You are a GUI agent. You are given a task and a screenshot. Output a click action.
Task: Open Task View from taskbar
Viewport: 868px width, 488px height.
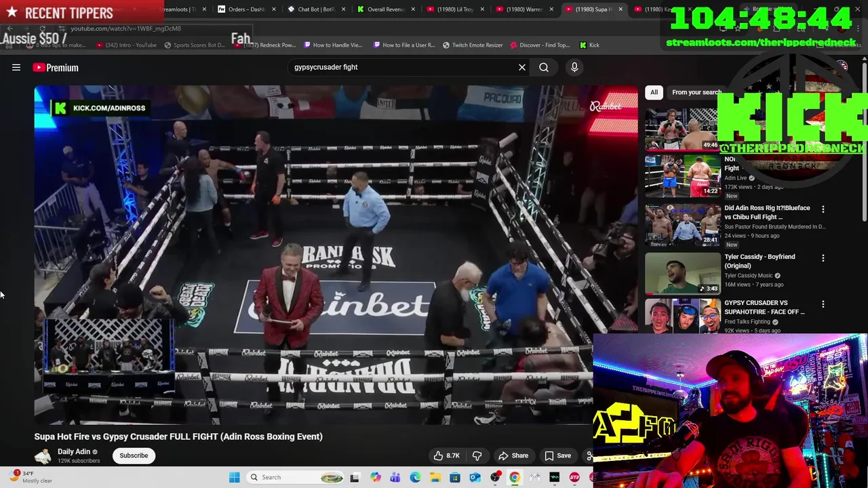tap(355, 477)
